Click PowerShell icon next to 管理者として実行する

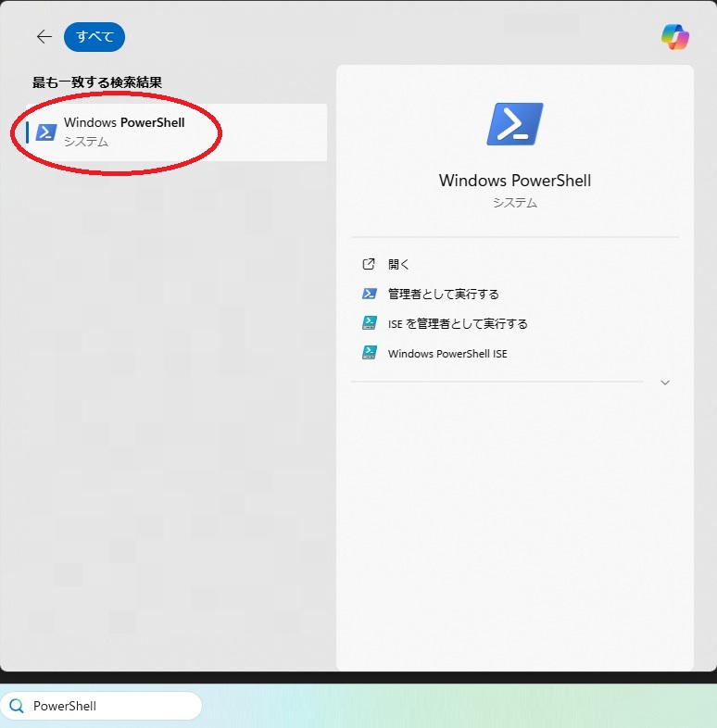click(370, 294)
